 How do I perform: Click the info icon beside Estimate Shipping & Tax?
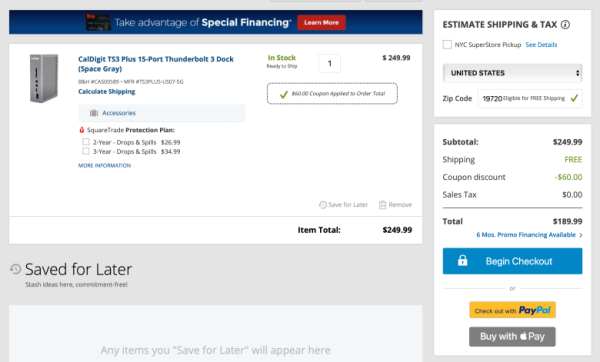click(565, 24)
